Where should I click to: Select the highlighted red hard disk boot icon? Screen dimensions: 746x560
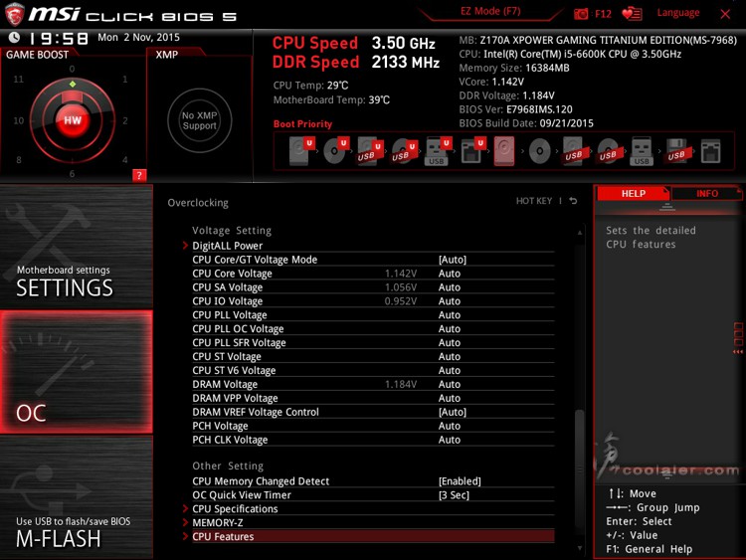pyautogui.click(x=504, y=151)
